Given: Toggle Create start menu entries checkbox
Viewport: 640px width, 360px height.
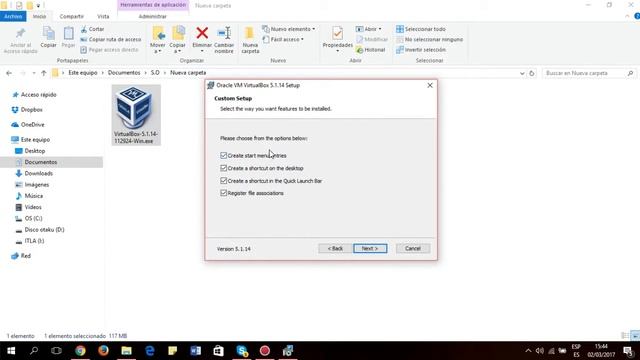Looking at the screenshot, I should tap(223, 156).
